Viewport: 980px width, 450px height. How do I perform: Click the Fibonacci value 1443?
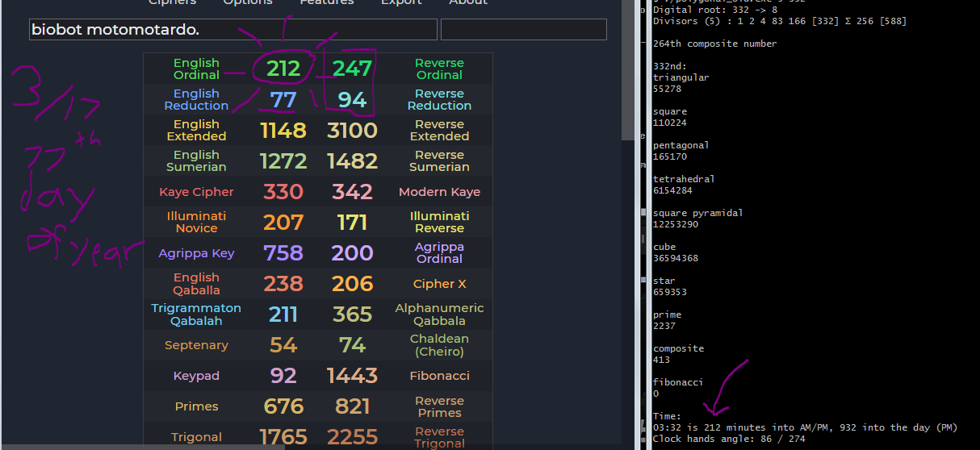[x=352, y=375]
